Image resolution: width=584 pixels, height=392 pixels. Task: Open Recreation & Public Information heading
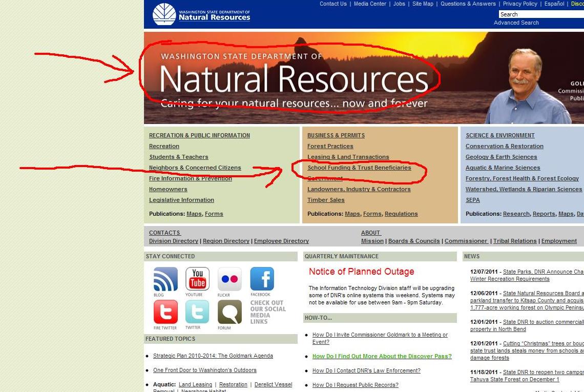[199, 136]
